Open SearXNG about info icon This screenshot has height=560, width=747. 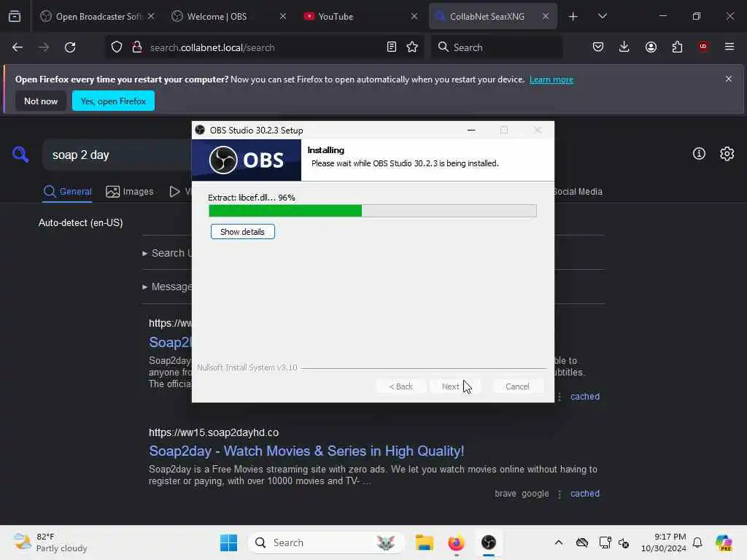point(699,153)
